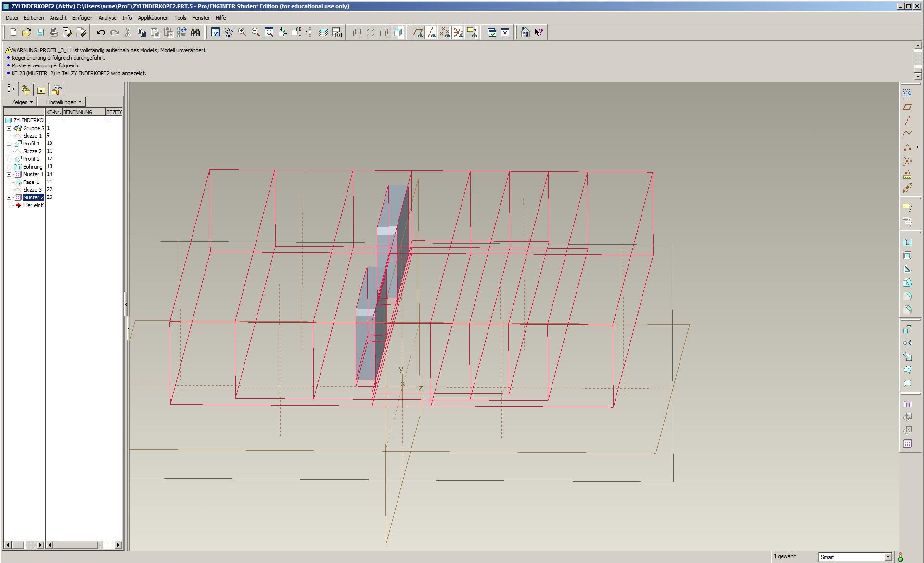924x563 pixels.
Task: Click the Zoom In magnifier icon
Action: (x=243, y=32)
